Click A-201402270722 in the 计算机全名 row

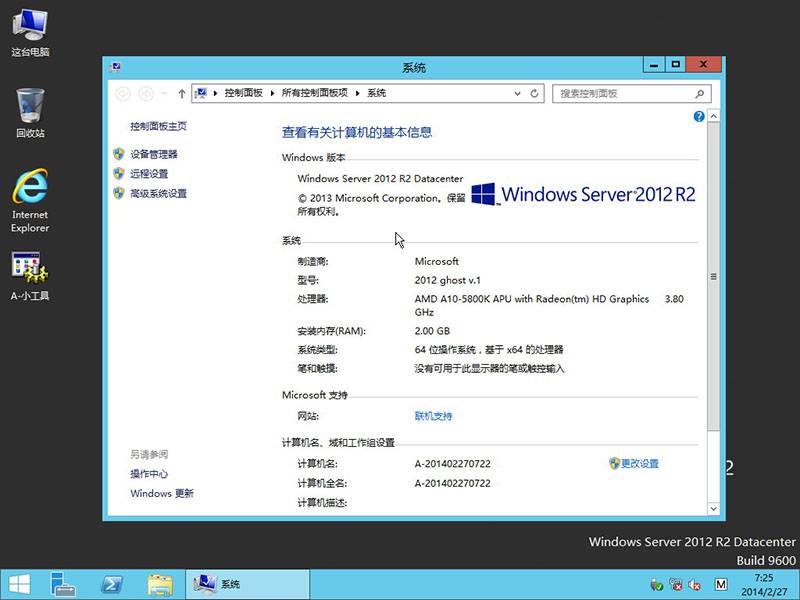pos(453,483)
